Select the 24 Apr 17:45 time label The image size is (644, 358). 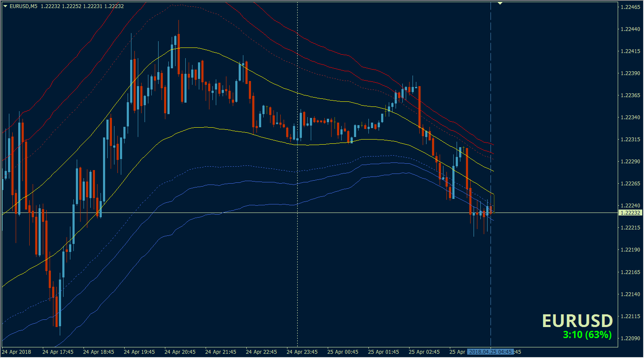coord(58,352)
